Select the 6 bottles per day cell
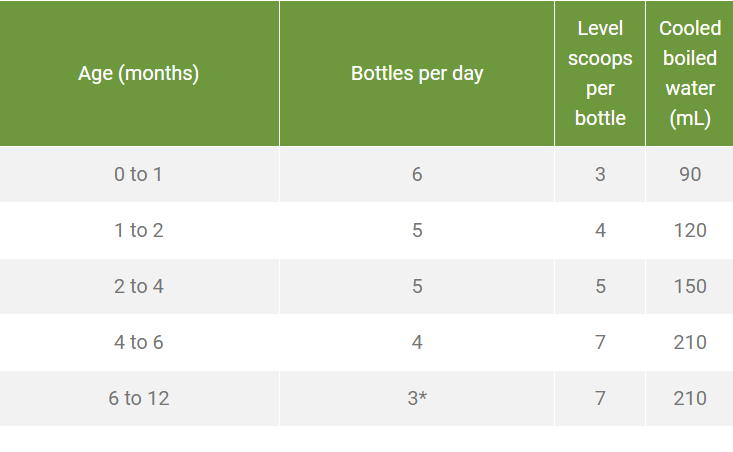 click(417, 174)
